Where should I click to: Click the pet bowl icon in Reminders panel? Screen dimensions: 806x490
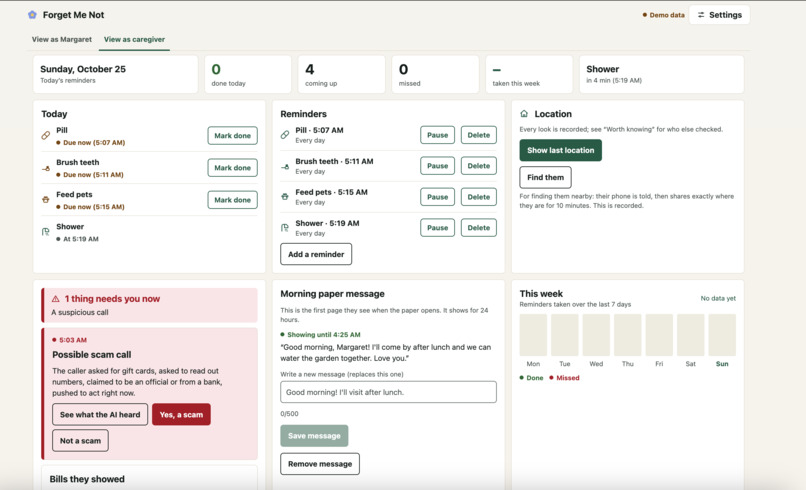point(285,196)
